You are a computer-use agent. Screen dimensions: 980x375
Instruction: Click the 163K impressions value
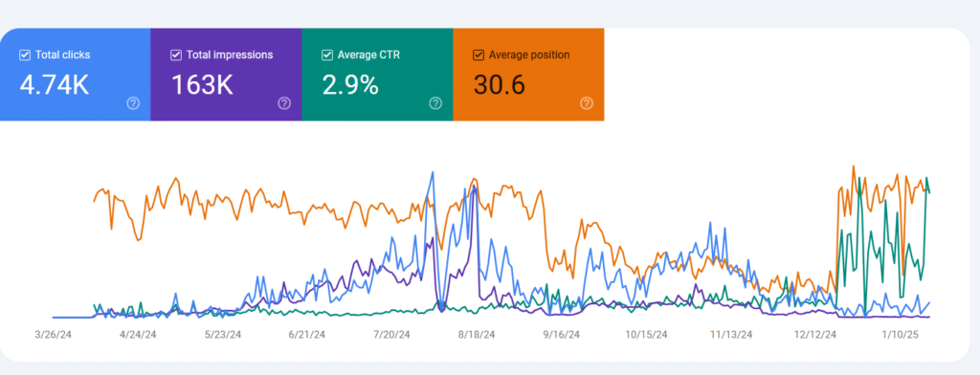click(202, 85)
